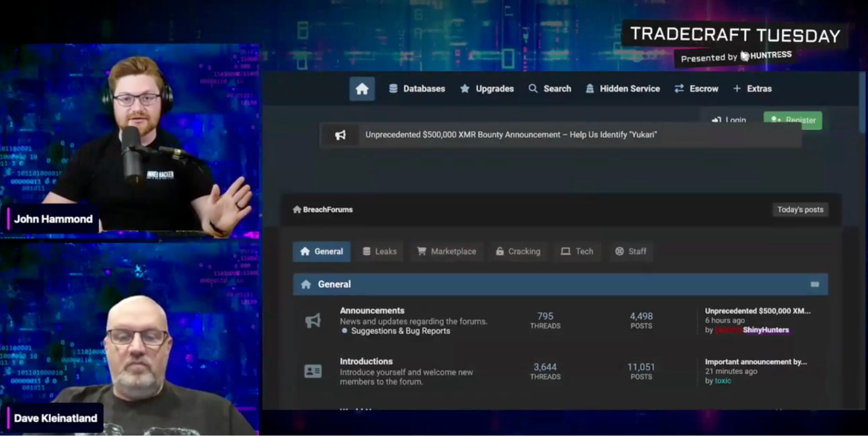The width and height of the screenshot is (868, 436).
Task: Click the Hidden Service icon
Action: point(590,89)
